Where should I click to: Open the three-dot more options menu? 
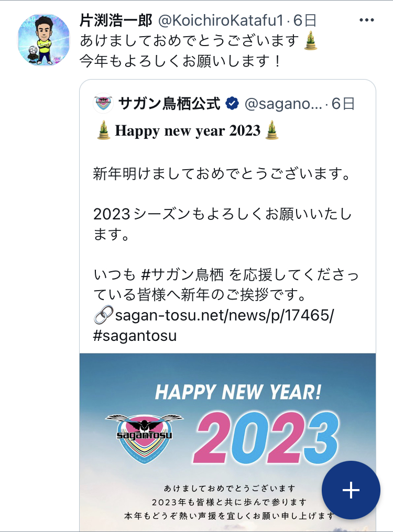click(x=366, y=20)
